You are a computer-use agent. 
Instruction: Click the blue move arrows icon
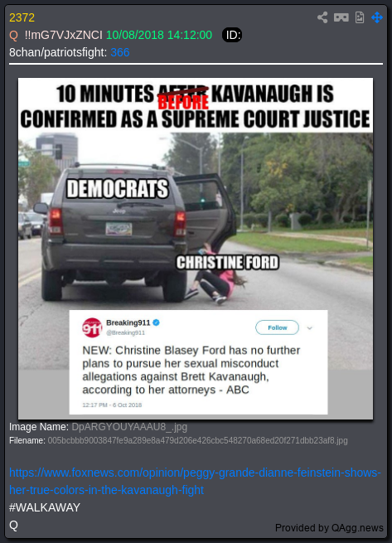click(377, 17)
